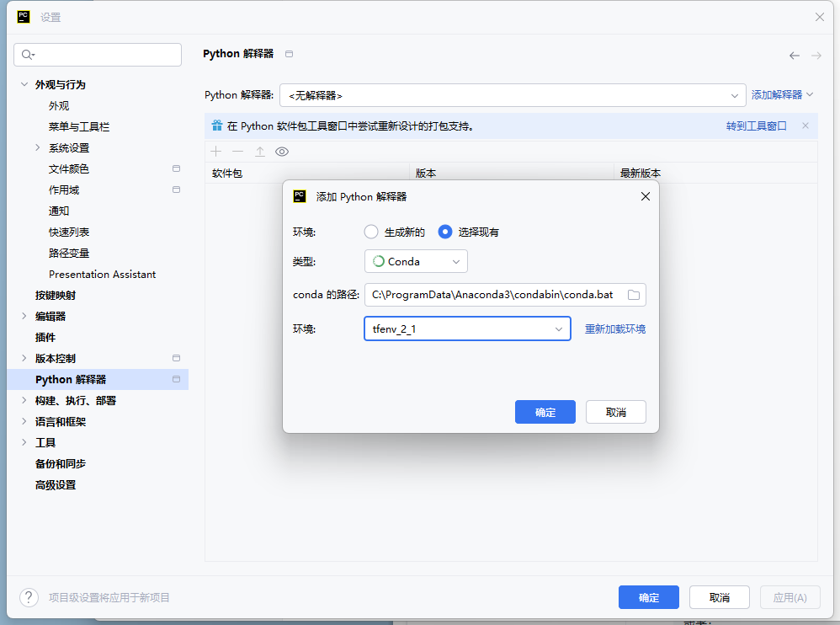Open 按键映射 settings page
Screen dimensions: 840x625
click(x=56, y=295)
